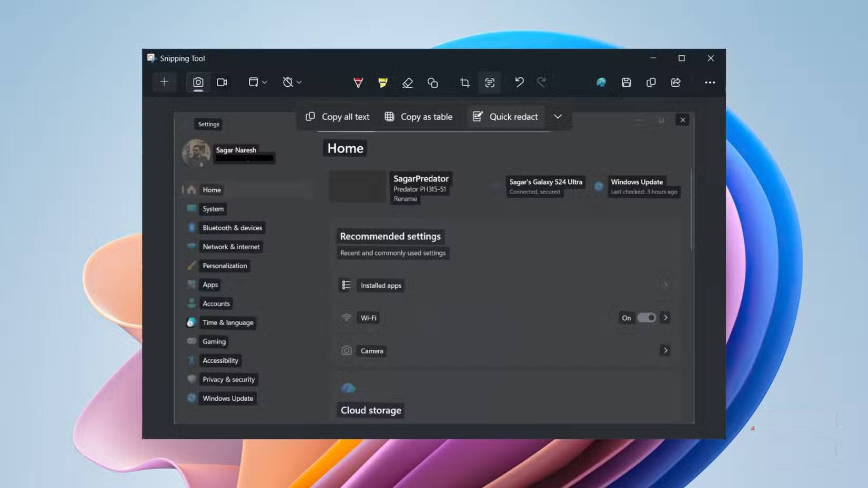Image resolution: width=868 pixels, height=488 pixels.
Task: Switch to screen recording mode
Action: (221, 83)
